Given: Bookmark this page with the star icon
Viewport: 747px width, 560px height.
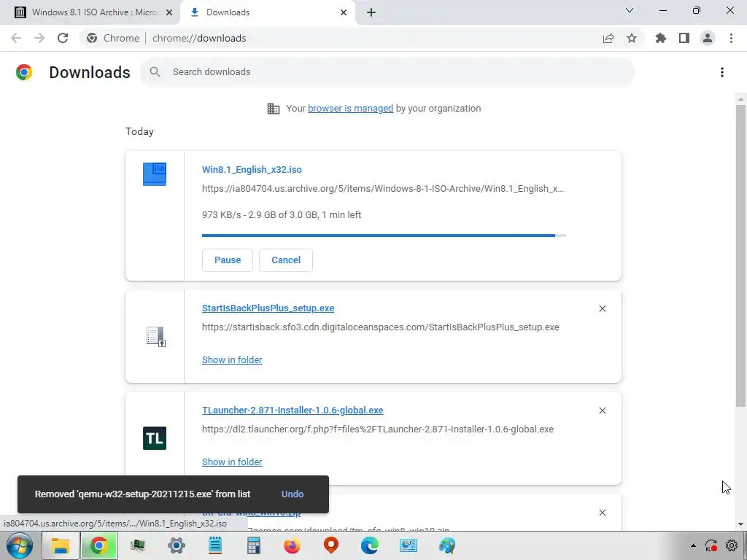Looking at the screenshot, I should click(x=632, y=38).
